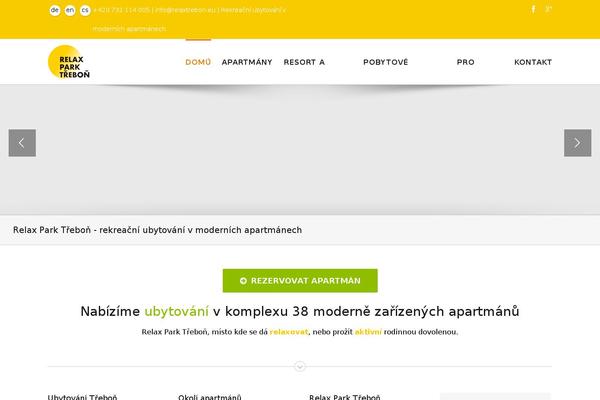This screenshot has width=600, height=400.
Task: Click the yellow 'aktivní' link
Action: (368, 332)
